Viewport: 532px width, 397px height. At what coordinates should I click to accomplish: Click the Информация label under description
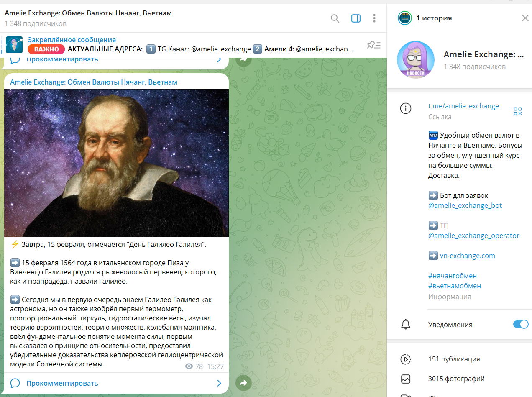[450, 297]
